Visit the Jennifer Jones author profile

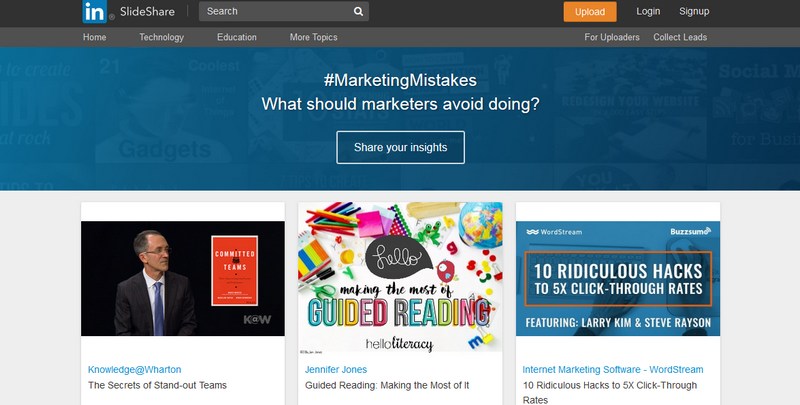(336, 369)
